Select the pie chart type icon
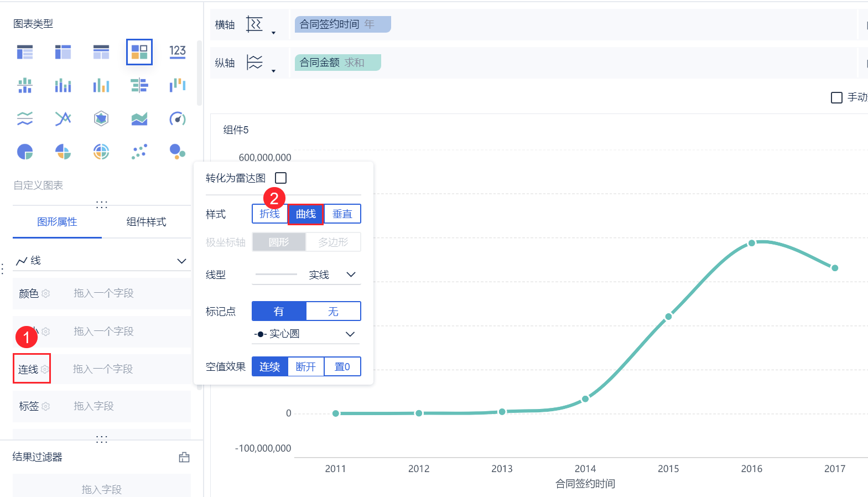Screen dimensions: 868x497 click(25, 152)
